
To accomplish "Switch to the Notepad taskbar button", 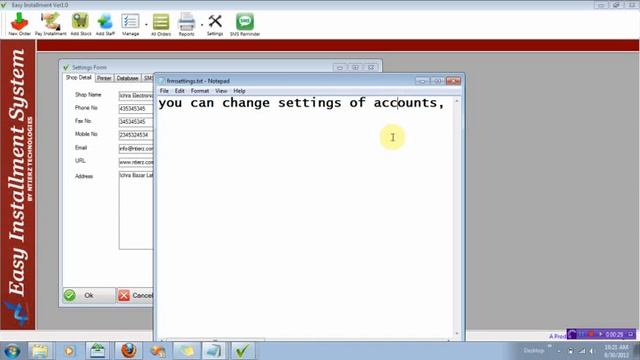I will coord(213,351).
